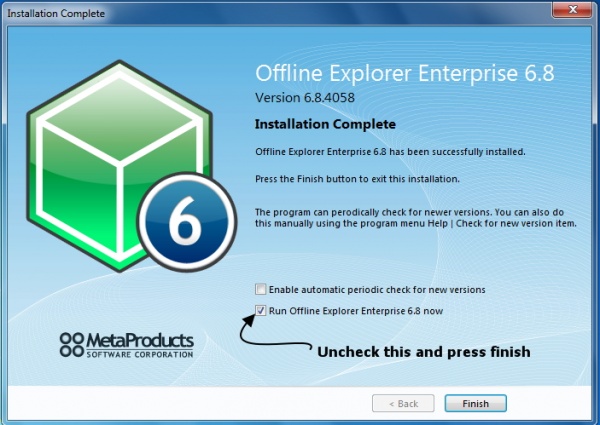Click the bold "Installation Complete" heading
600x425 pixels.
tap(325, 124)
